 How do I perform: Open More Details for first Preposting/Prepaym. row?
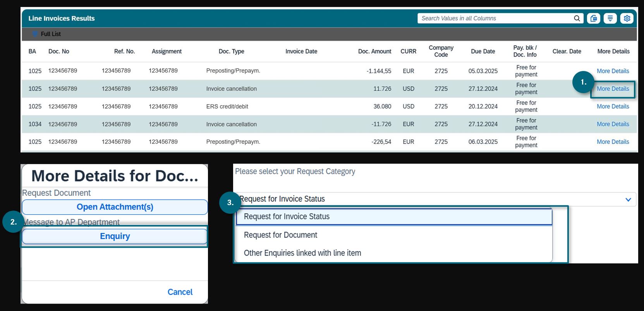click(613, 71)
